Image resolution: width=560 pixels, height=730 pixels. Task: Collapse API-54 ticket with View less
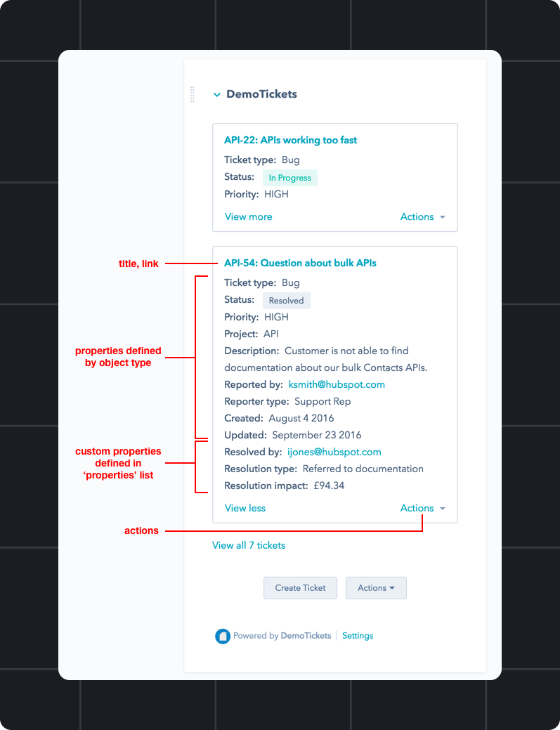[245, 508]
